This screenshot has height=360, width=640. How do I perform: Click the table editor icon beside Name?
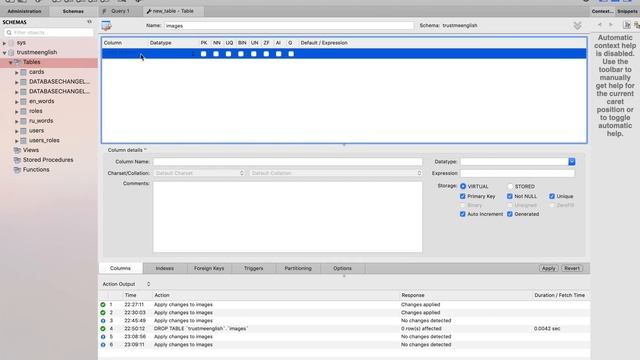pos(107,26)
